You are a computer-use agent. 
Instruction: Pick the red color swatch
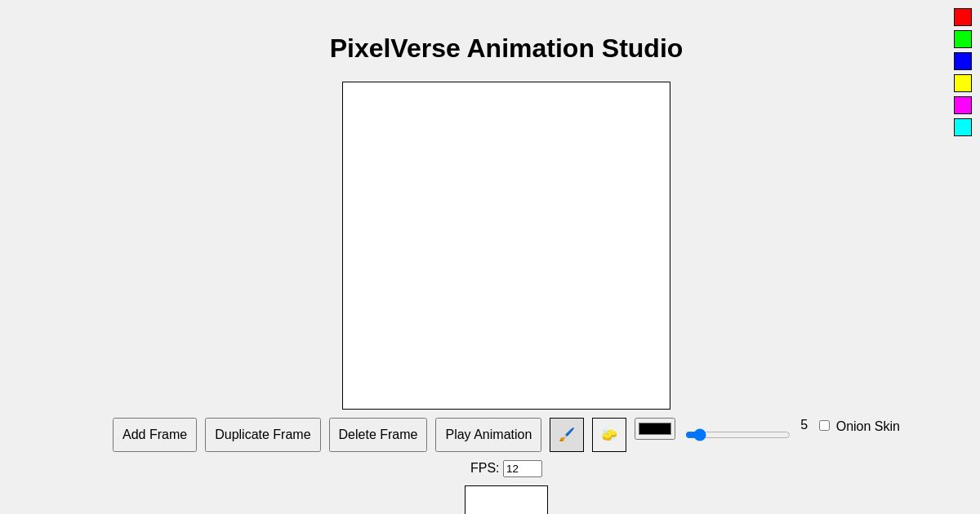point(963,17)
